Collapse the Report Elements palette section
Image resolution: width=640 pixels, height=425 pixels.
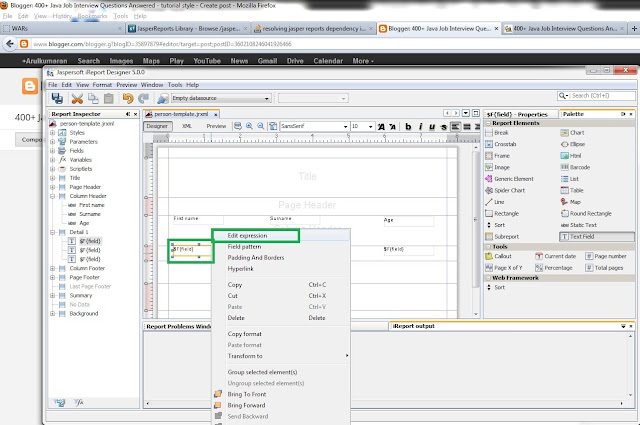[x=489, y=123]
